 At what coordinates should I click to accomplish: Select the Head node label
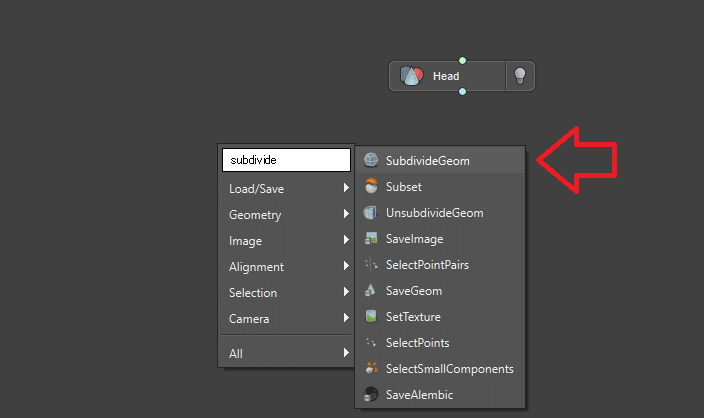[446, 76]
